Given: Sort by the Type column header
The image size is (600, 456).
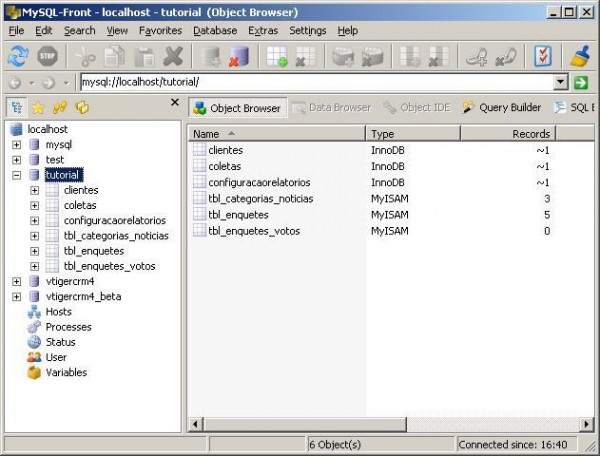Looking at the screenshot, I should (x=413, y=134).
